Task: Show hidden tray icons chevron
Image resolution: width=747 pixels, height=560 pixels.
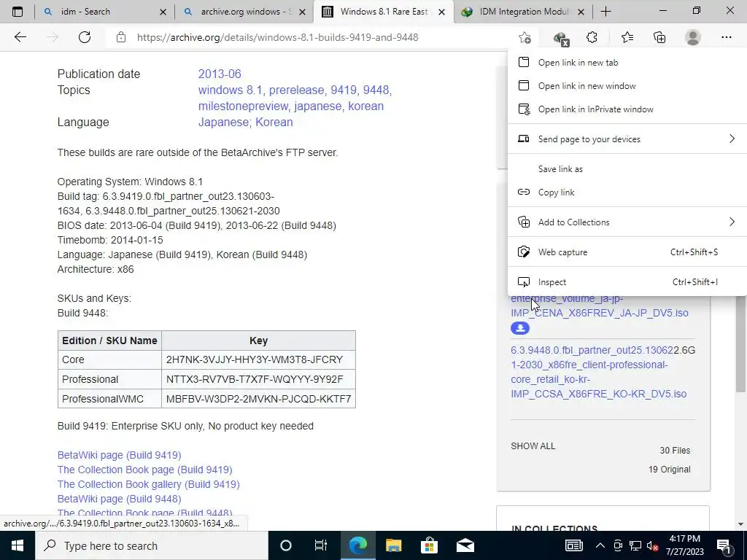Action: pyautogui.click(x=600, y=545)
